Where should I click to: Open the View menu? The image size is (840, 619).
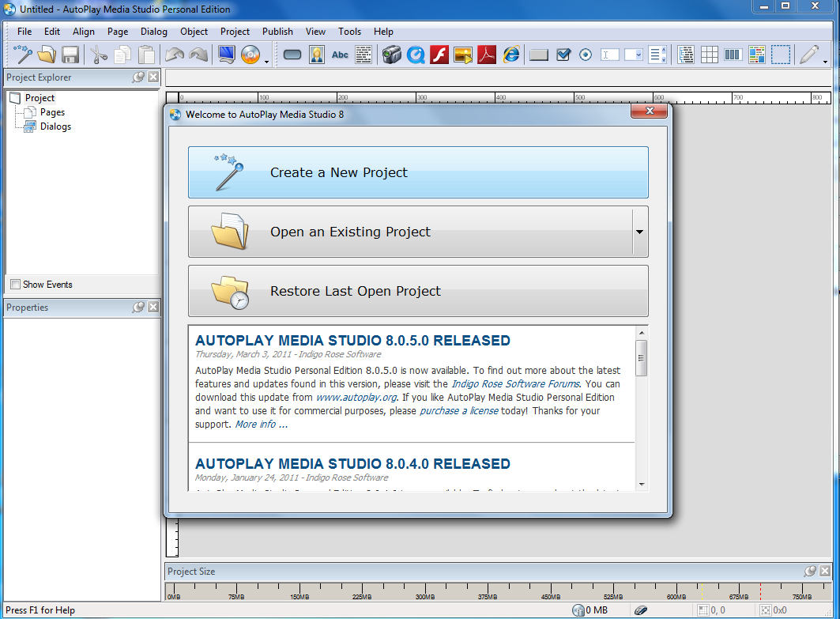point(315,32)
